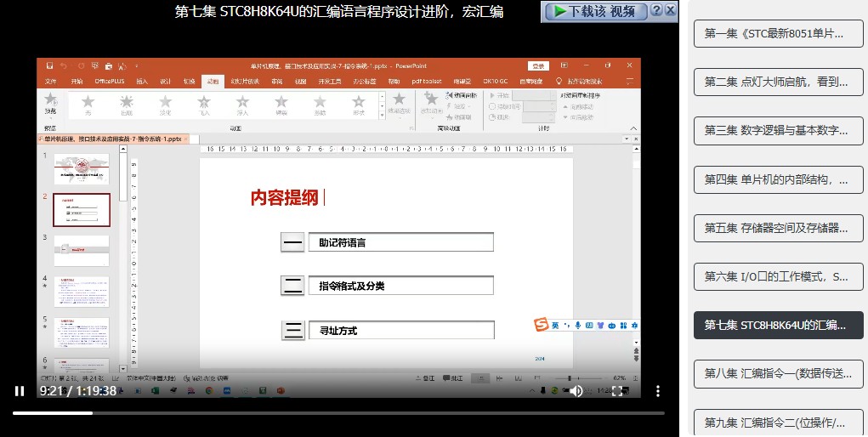Click the Save icon in PowerPoint title bar
Viewport: 868px width, 437px height.
coord(50,66)
